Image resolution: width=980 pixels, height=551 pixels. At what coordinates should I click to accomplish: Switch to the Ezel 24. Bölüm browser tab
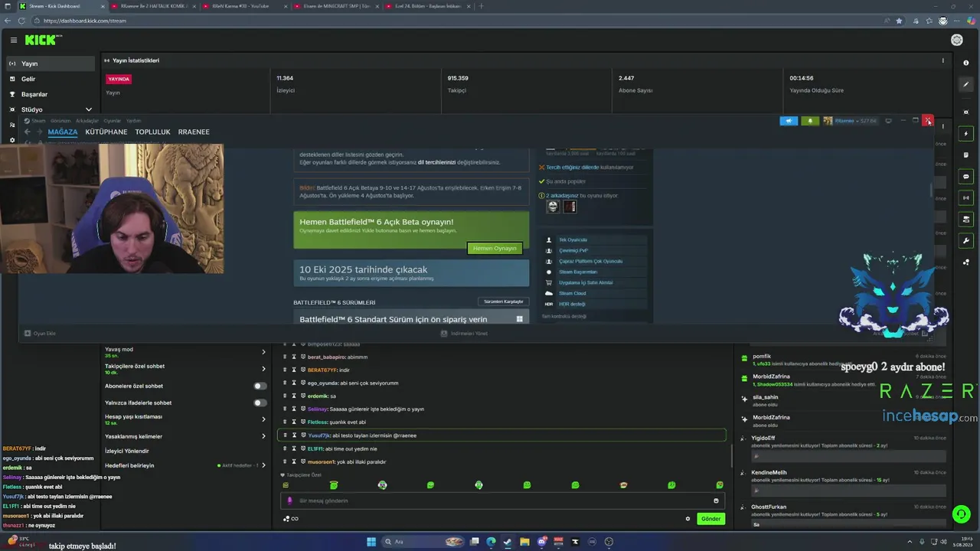click(427, 6)
